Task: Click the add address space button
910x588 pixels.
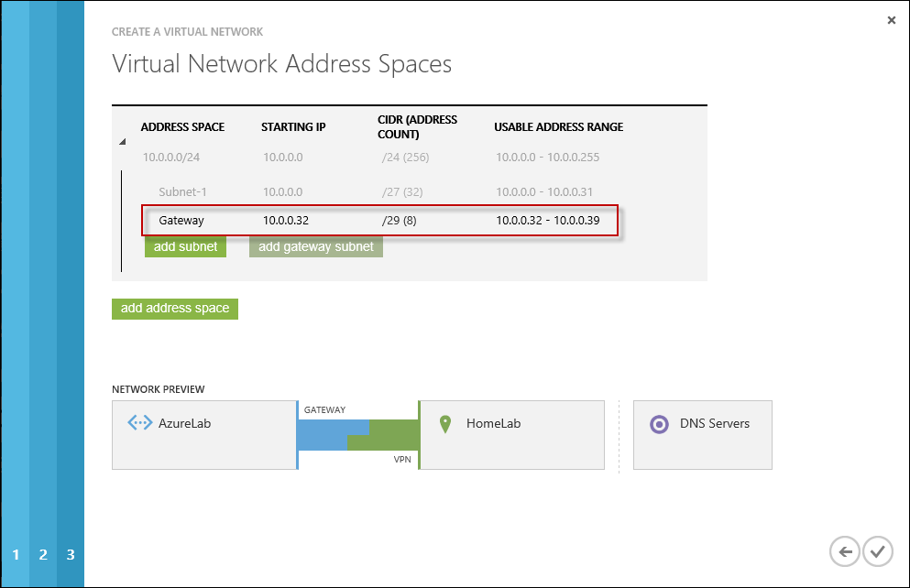Action: pyautogui.click(x=175, y=309)
